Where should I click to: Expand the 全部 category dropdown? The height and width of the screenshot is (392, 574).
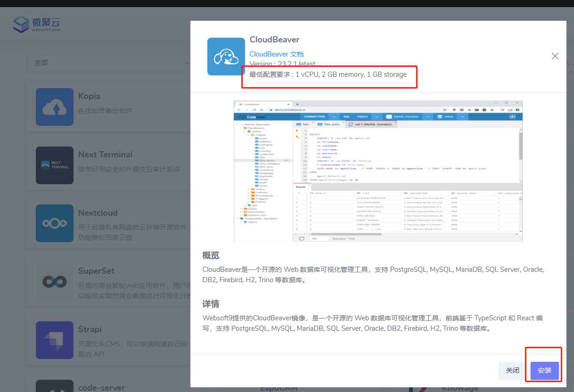(108, 63)
